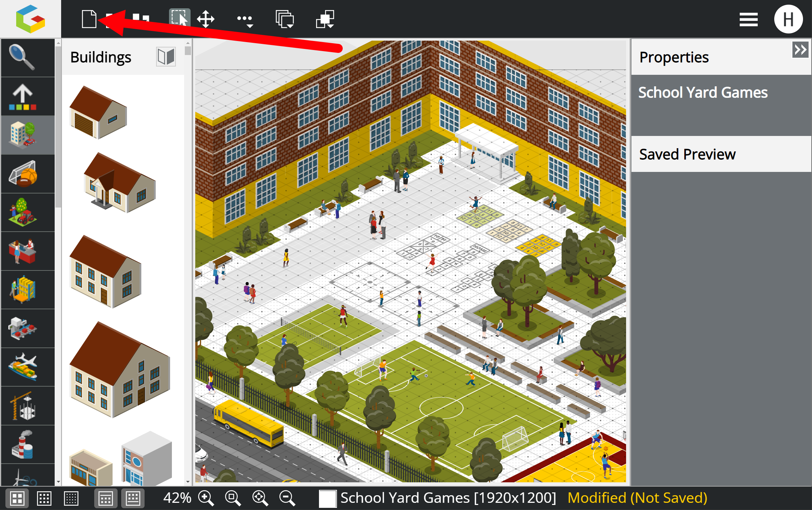Click the new document icon
Viewport: 812px width, 510px height.
click(x=89, y=19)
